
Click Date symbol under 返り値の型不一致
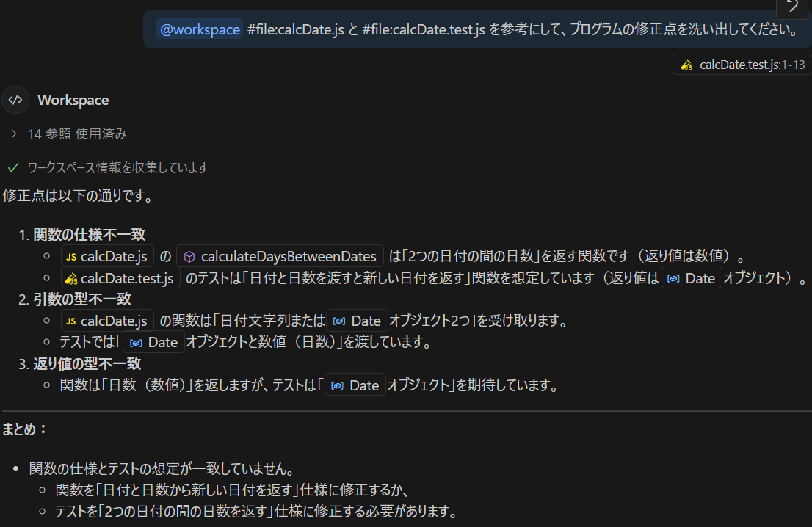(355, 385)
